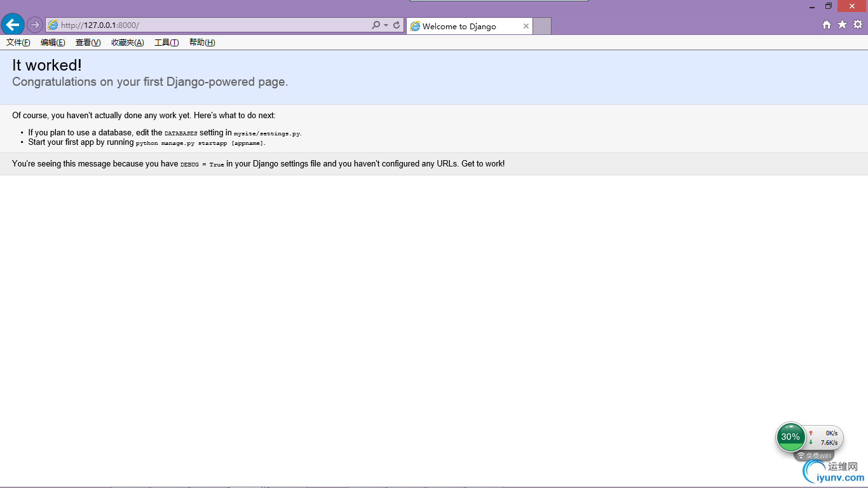Open the address bar dropdown arrow

tap(386, 25)
